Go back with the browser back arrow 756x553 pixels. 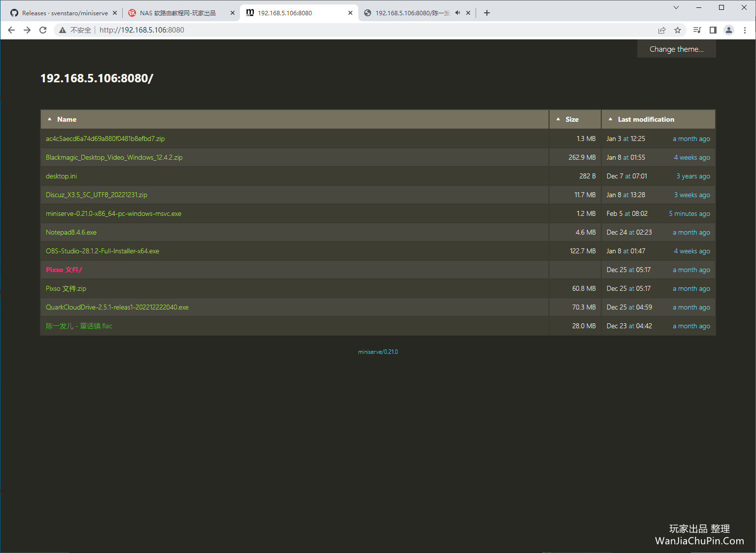(11, 30)
